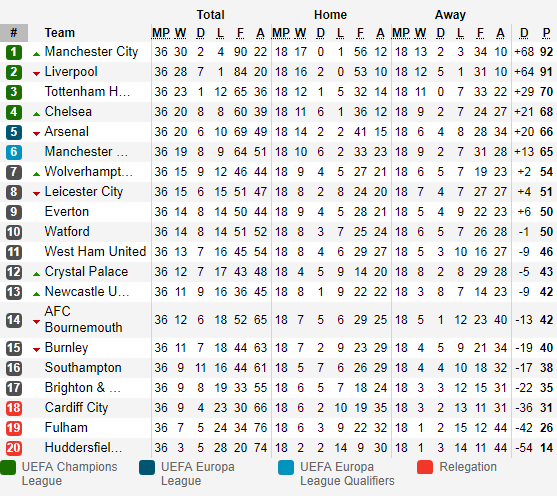Click the green rank 1 badge
Viewport: 557px width, 496px height.
tap(14, 52)
